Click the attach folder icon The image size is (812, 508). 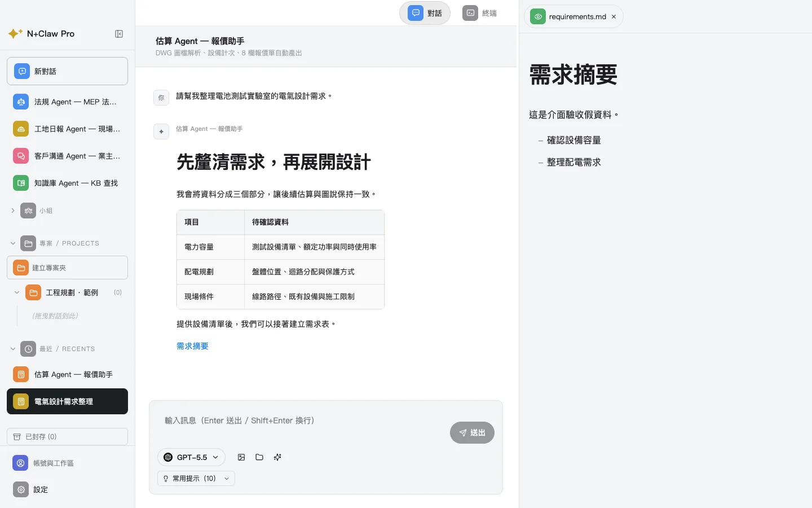pos(259,457)
